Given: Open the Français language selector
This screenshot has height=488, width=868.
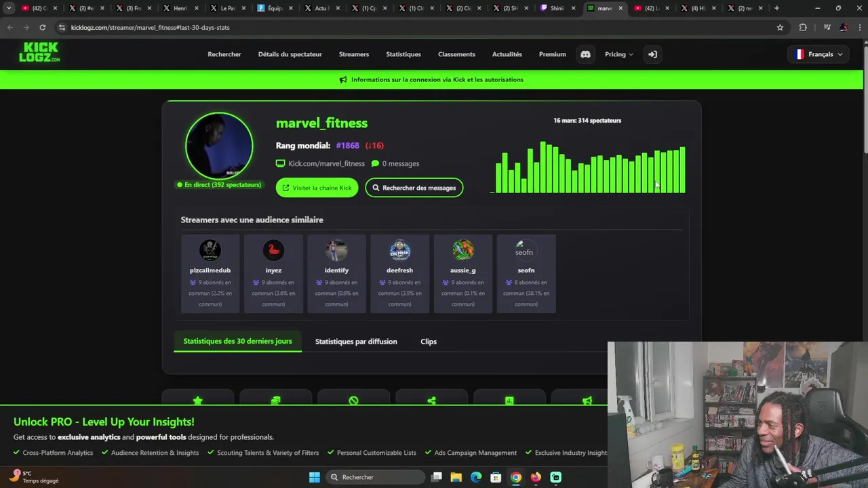Looking at the screenshot, I should (819, 54).
